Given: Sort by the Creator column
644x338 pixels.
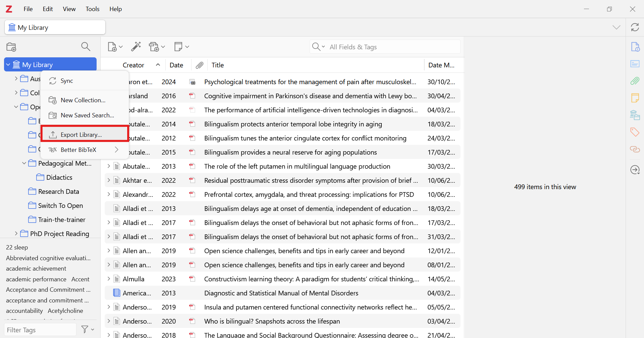Looking at the screenshot, I should pos(133,65).
